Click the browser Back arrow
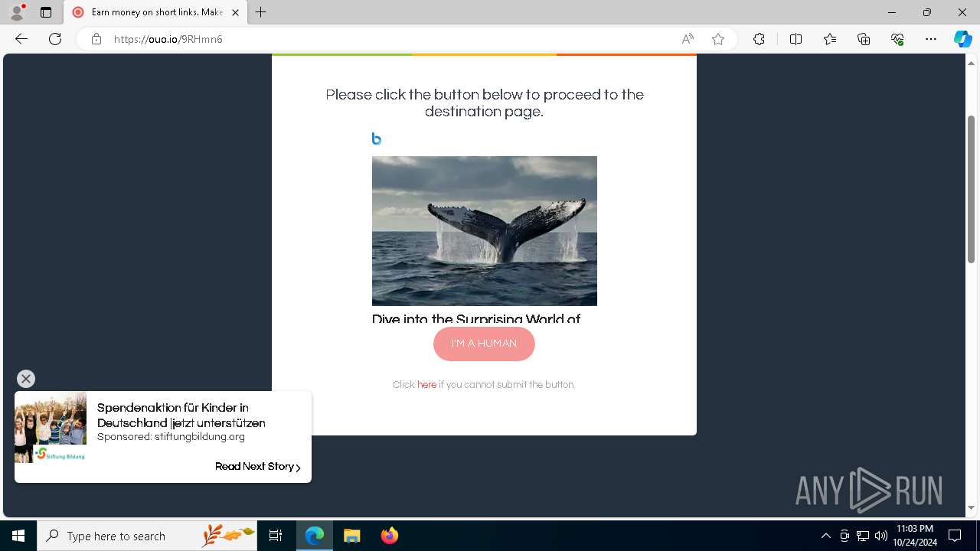Image resolution: width=980 pixels, height=551 pixels. (x=21, y=39)
